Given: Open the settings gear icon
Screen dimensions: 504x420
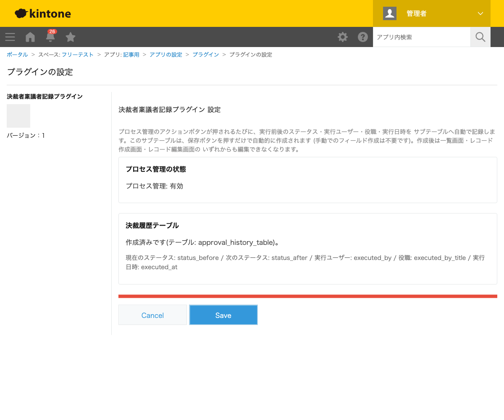Looking at the screenshot, I should click(x=343, y=37).
